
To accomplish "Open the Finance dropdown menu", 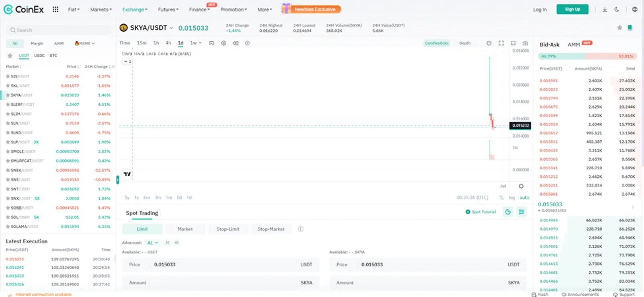I will [199, 9].
